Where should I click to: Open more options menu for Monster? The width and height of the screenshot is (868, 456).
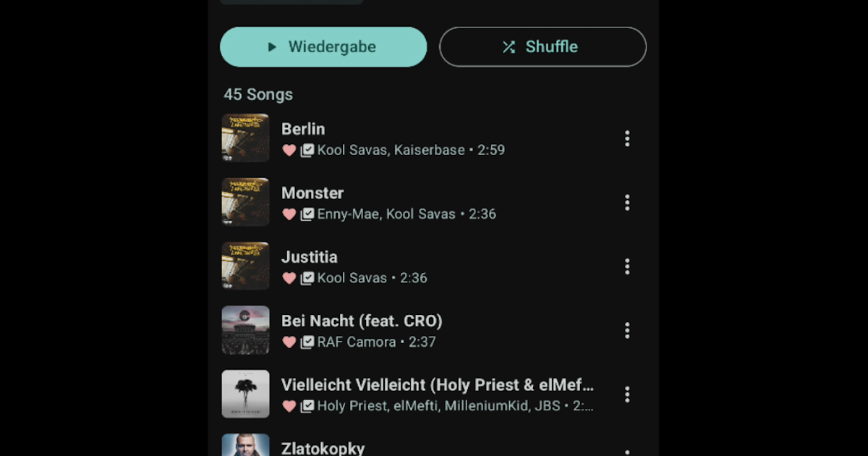coord(626,203)
